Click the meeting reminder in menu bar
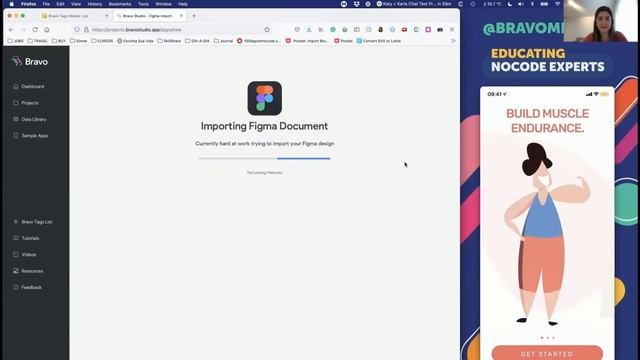640x360 pixels. (x=414, y=4)
